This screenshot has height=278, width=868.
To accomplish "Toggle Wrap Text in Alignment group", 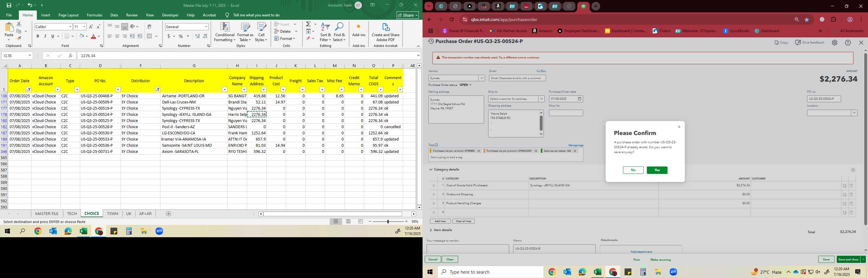I will [x=149, y=27].
